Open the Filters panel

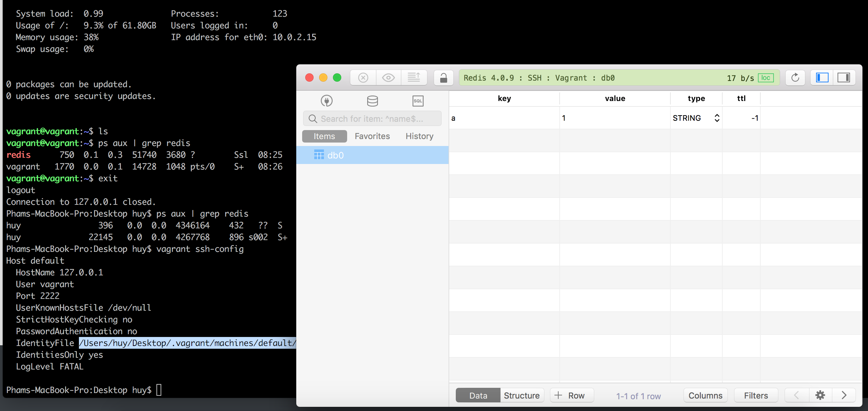[x=756, y=395]
